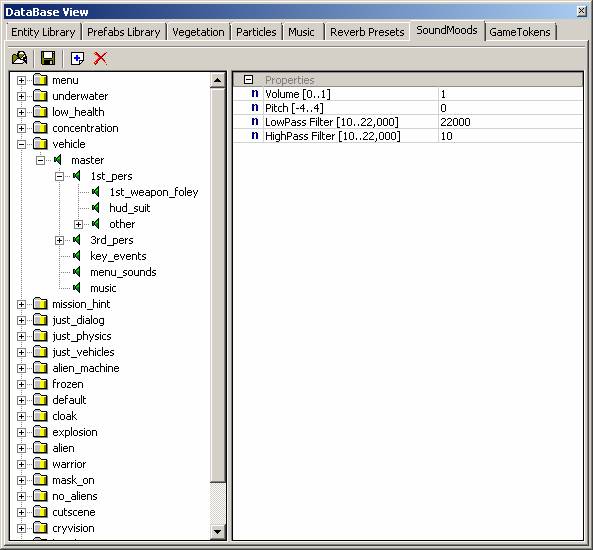Delete the selected item with the red X icon
This screenshot has width=593, height=550.
(x=100, y=58)
